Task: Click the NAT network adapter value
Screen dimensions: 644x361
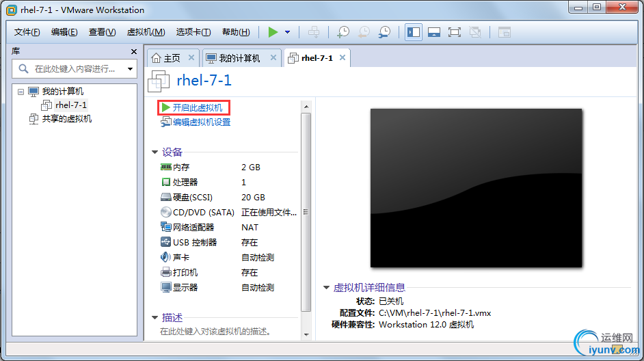Action: 250,227
